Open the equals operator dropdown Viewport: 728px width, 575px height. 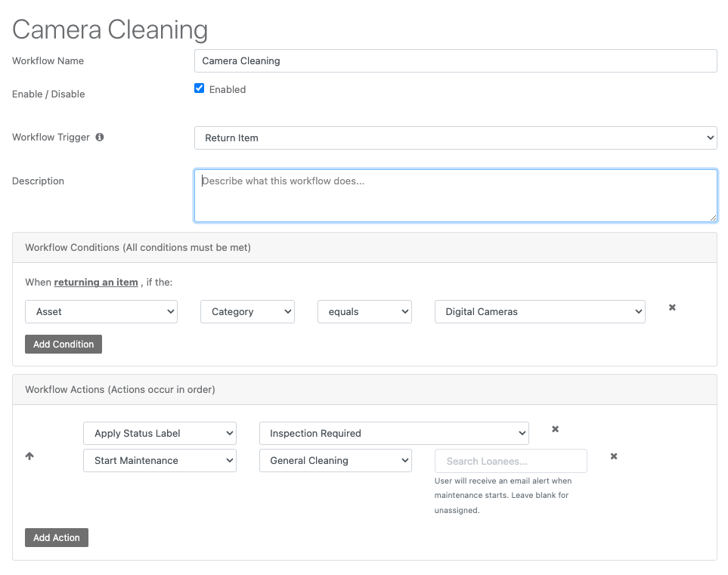364,311
